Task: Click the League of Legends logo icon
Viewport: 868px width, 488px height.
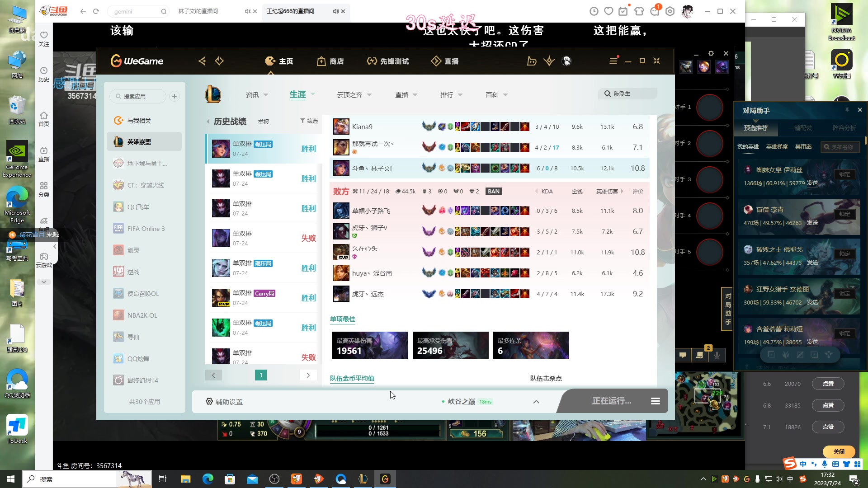Action: [x=213, y=94]
